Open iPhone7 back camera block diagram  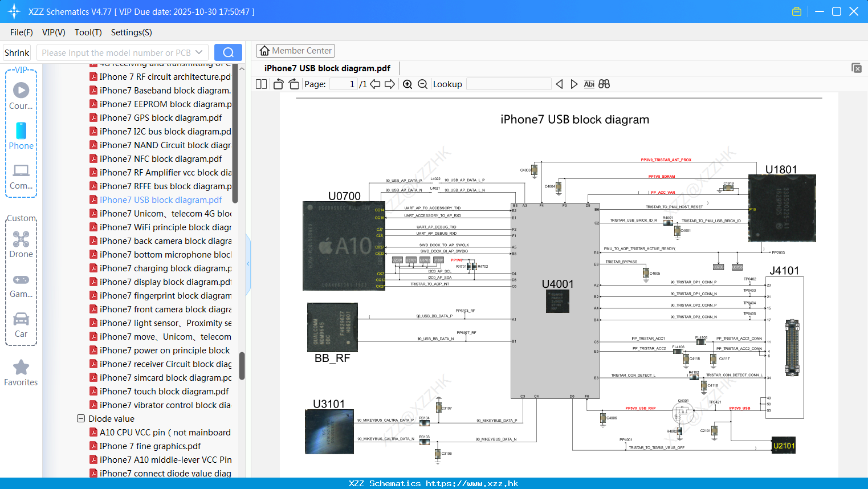tap(160, 241)
